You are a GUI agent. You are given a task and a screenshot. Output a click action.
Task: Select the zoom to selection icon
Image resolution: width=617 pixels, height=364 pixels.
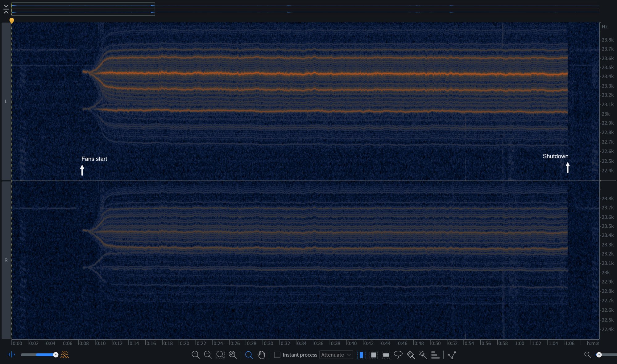point(220,355)
